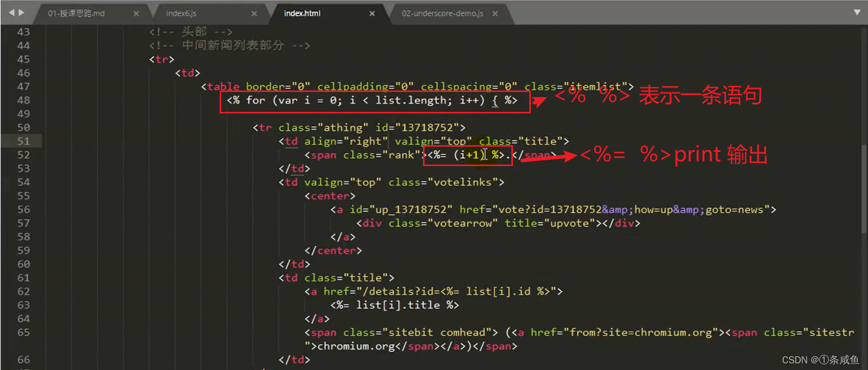Switch to the 01-授课思路.md tab
This screenshot has width=868, height=370.
[x=76, y=13]
